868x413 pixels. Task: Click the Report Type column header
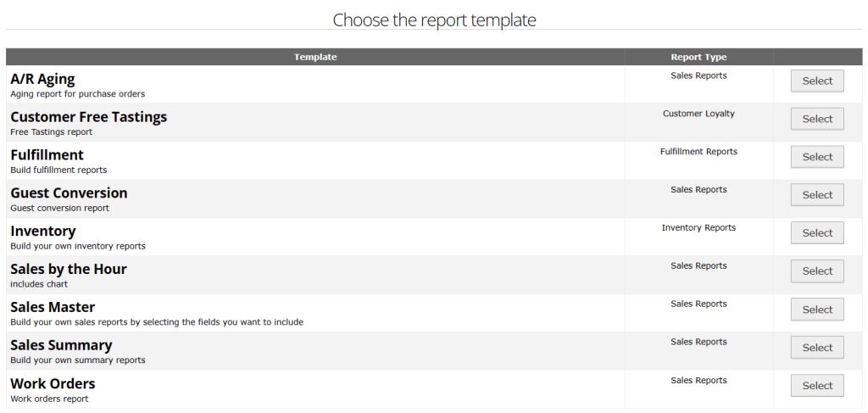tap(698, 57)
